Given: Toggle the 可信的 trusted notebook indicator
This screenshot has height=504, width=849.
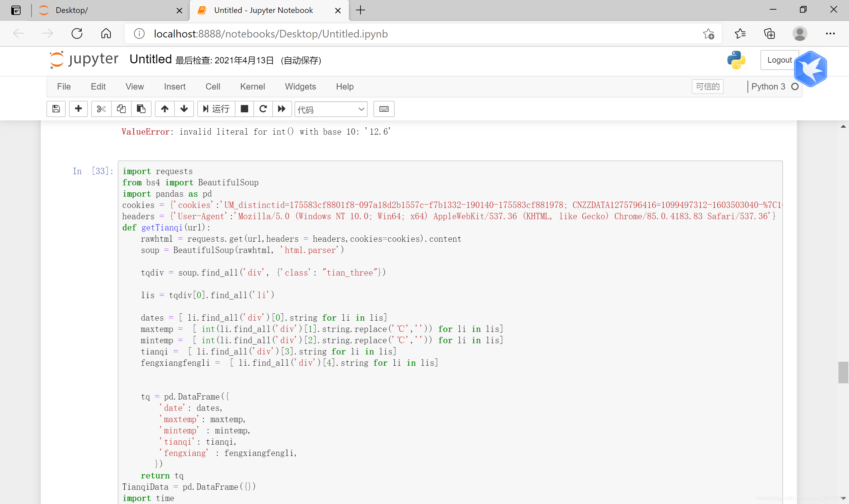Looking at the screenshot, I should tap(707, 87).
